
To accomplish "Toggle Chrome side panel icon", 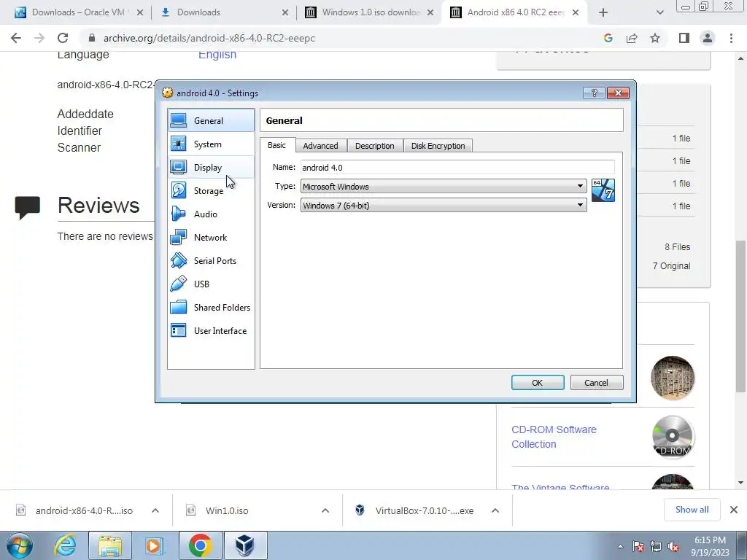I will 684,38.
